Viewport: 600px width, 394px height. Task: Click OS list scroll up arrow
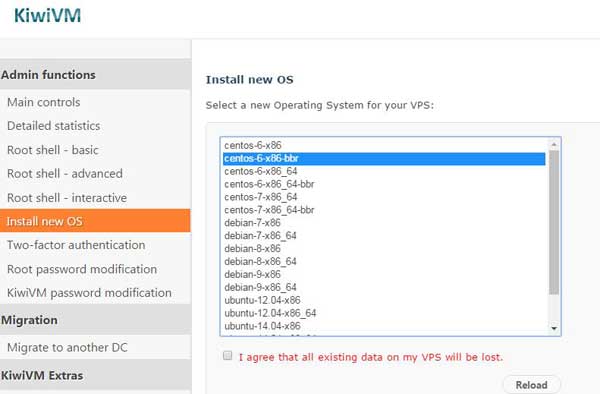click(x=554, y=144)
